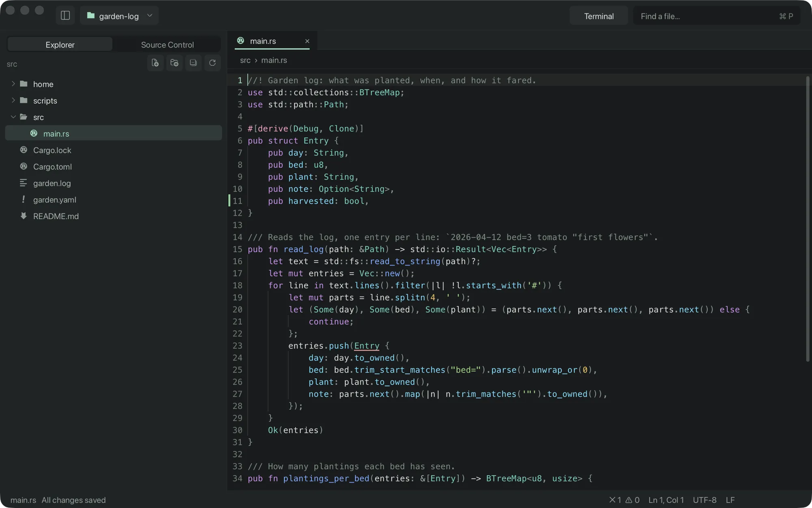Click the LF line ending indicator

tap(730, 500)
